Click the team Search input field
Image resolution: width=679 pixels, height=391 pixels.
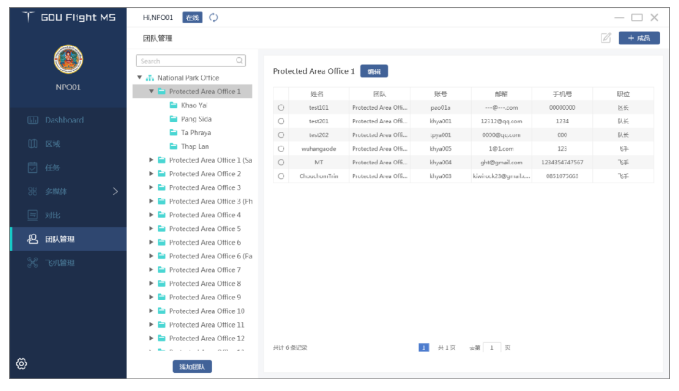tap(191, 61)
